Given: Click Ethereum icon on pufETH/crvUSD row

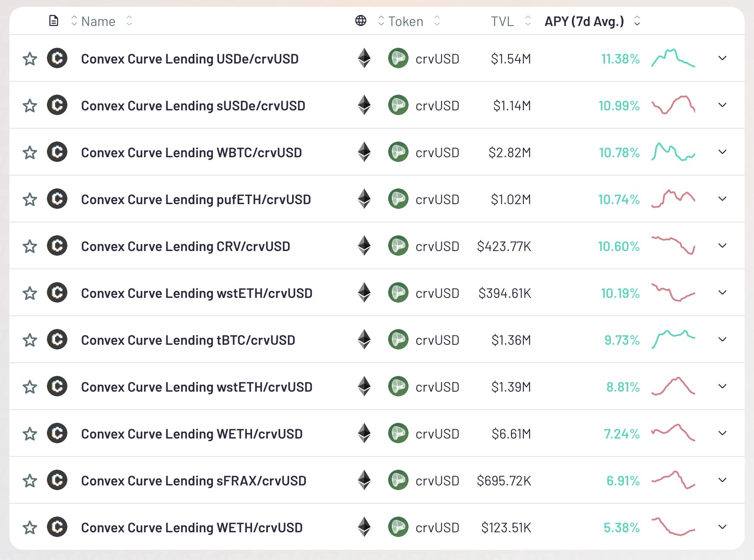Looking at the screenshot, I should [x=364, y=199].
